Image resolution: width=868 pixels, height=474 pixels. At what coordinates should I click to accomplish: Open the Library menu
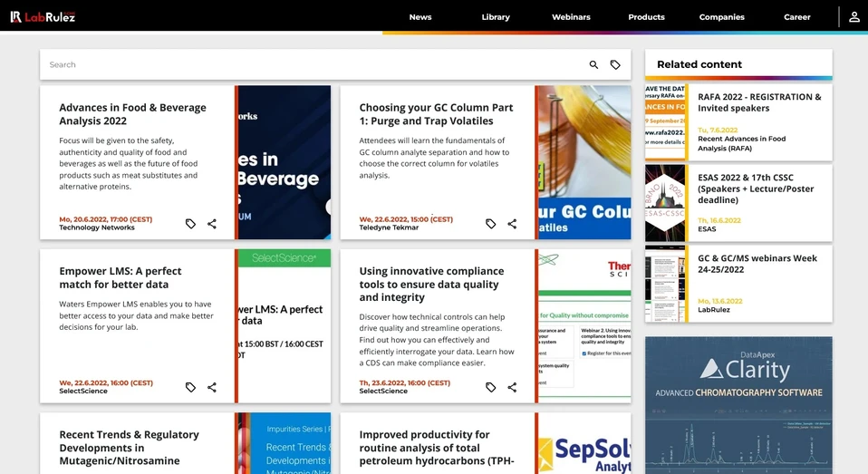[x=496, y=17]
